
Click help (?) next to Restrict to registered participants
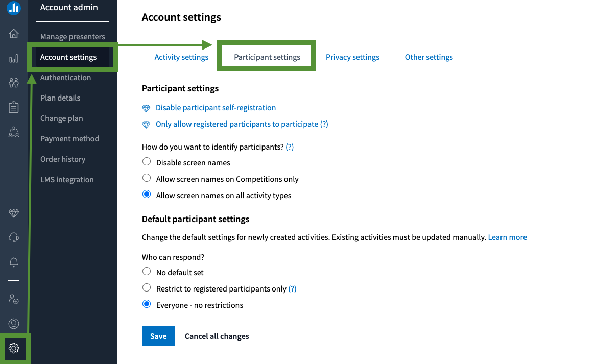(x=292, y=289)
